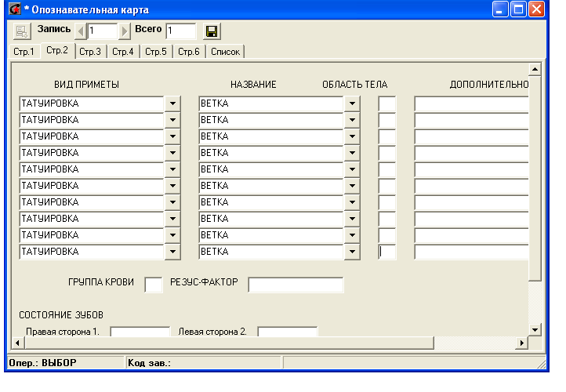The width and height of the screenshot is (566, 392).
Task: Click the ГРУППА КРОВИ input box
Action: click(x=154, y=285)
